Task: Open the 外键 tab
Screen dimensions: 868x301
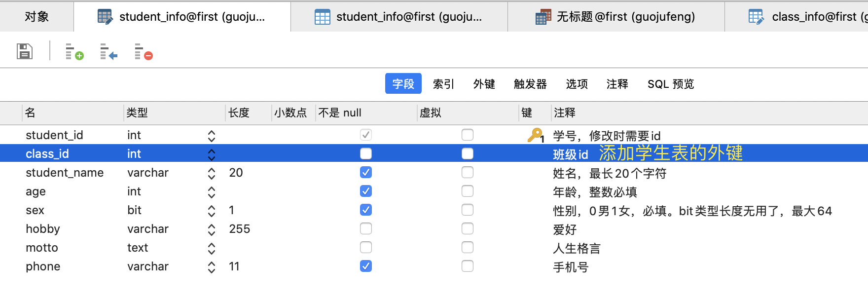Action: [x=484, y=84]
